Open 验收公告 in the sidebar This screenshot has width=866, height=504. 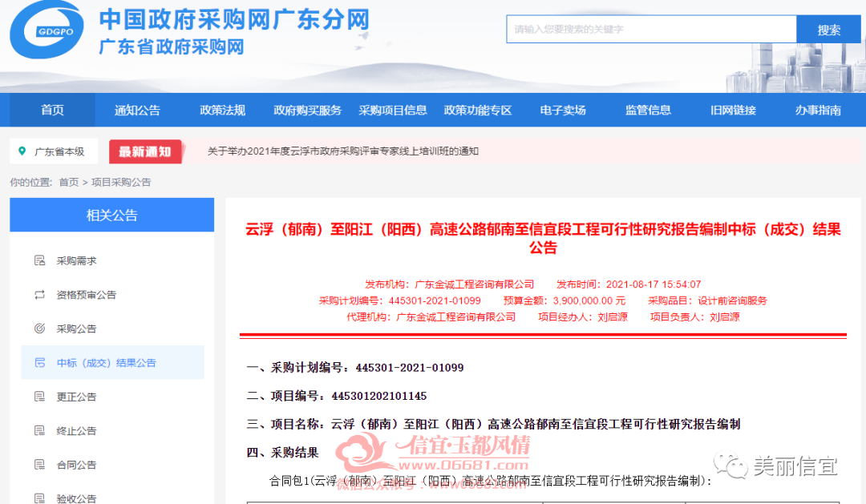pos(76,498)
